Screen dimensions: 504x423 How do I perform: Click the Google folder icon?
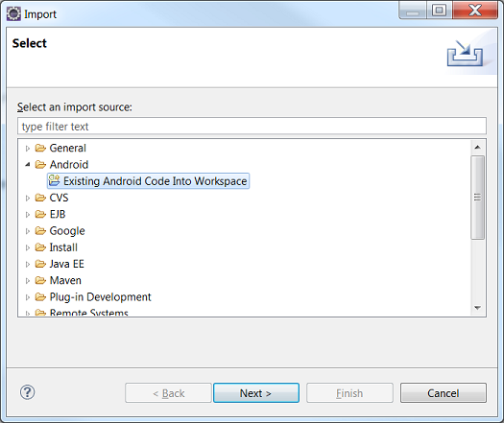tap(40, 231)
